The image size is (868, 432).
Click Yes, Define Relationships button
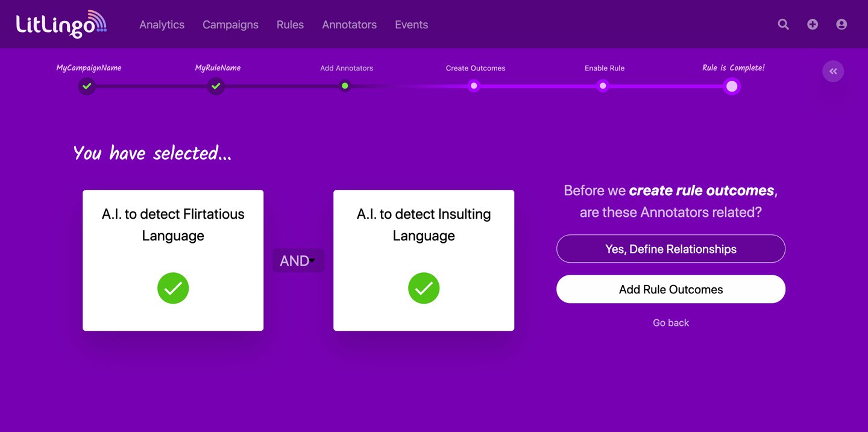670,249
